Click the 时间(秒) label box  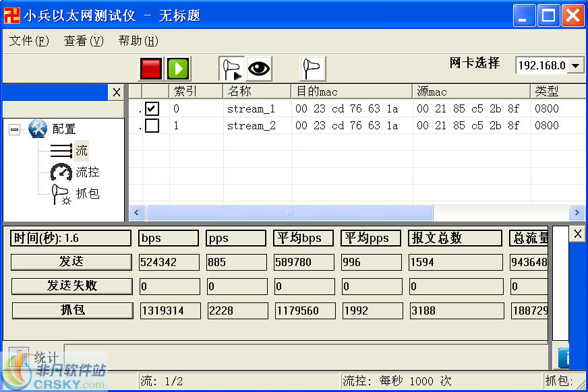pos(71,238)
